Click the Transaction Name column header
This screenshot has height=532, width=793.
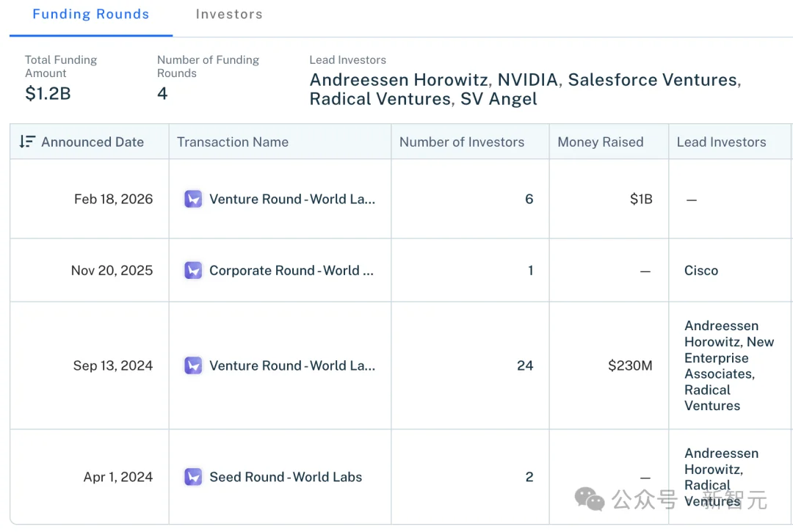[x=233, y=142]
